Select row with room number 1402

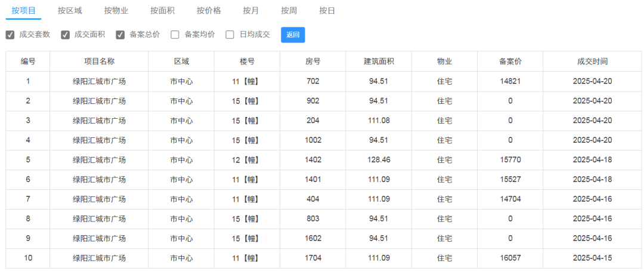[x=324, y=160]
